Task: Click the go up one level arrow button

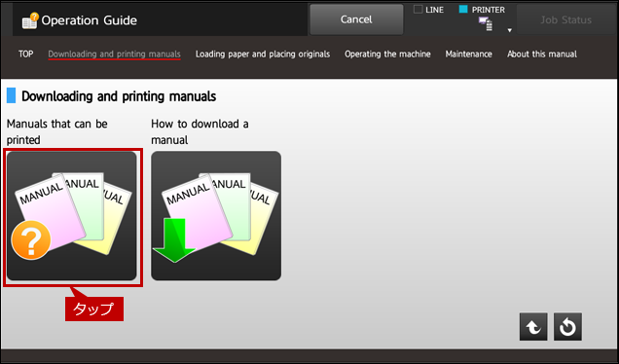Action: 533,327
